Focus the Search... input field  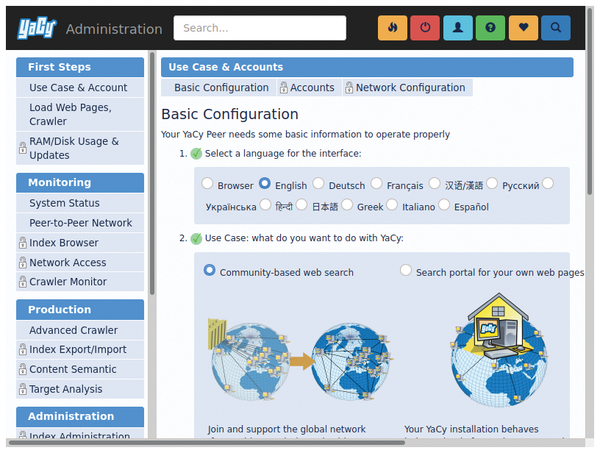[x=260, y=28]
